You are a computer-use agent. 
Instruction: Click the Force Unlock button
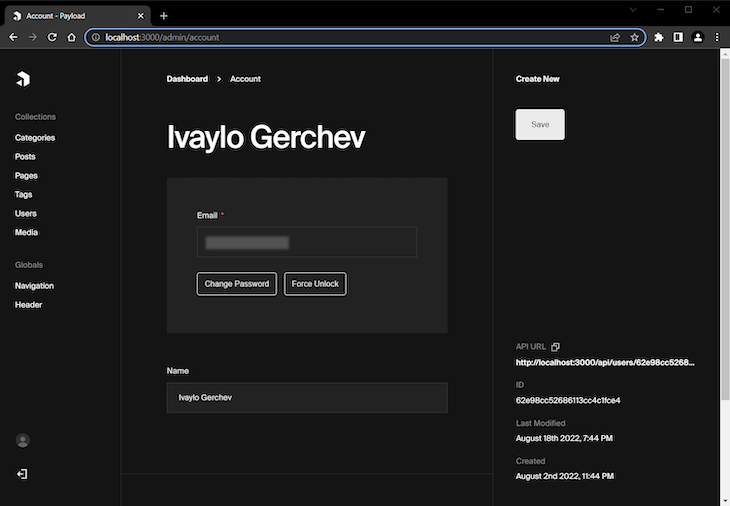point(315,284)
